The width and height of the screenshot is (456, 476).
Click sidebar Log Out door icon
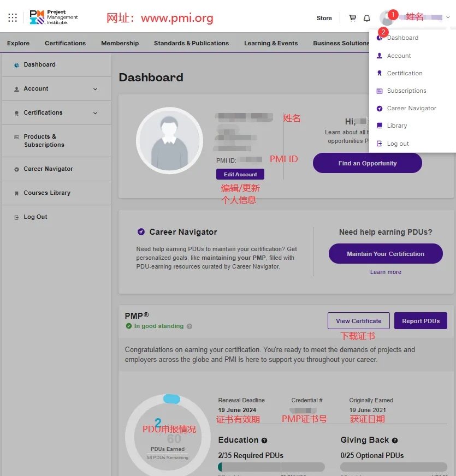point(17,217)
